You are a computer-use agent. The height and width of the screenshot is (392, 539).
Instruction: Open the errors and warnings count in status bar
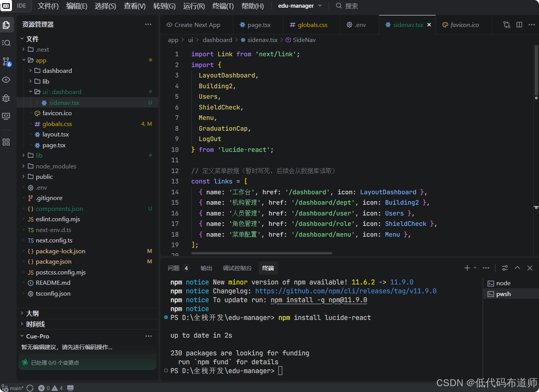click(x=51, y=388)
